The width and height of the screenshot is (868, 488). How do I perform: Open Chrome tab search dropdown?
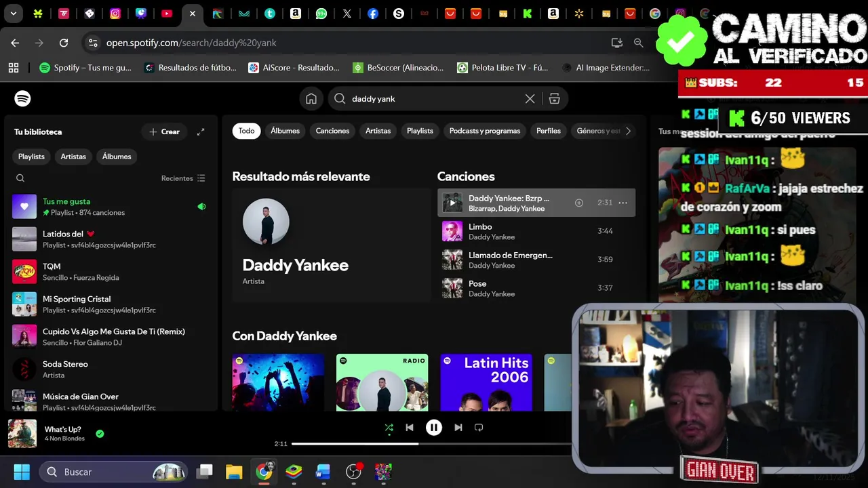tap(13, 13)
